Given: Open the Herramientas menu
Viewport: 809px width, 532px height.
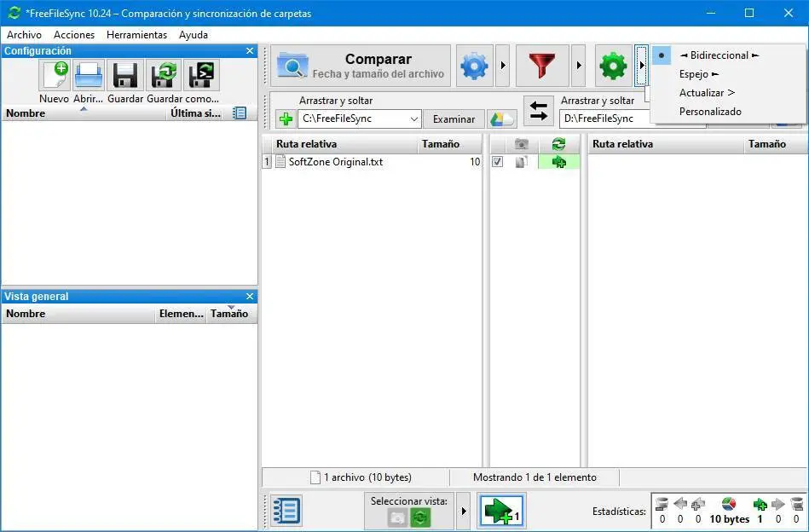Looking at the screenshot, I should pos(136,35).
